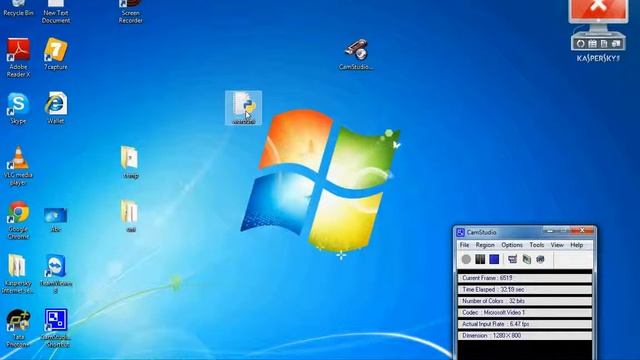Click the Dimension 1280 X 800 row
Viewport: 640px width, 360px height.
coord(525,336)
